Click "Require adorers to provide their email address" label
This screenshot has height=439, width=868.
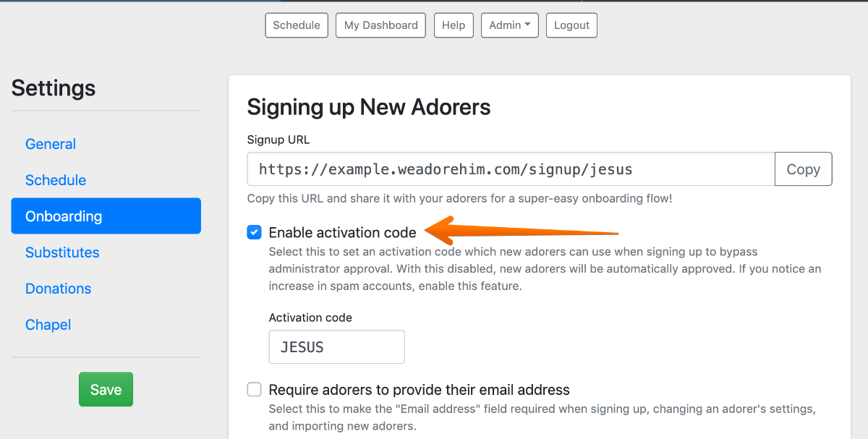419,390
